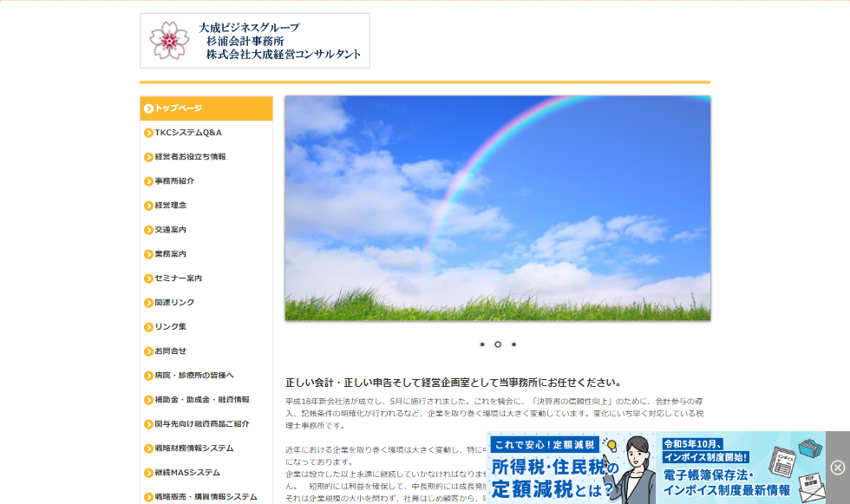Visit the 関連リンク page
This screenshot has height=504, width=850.
(x=174, y=303)
